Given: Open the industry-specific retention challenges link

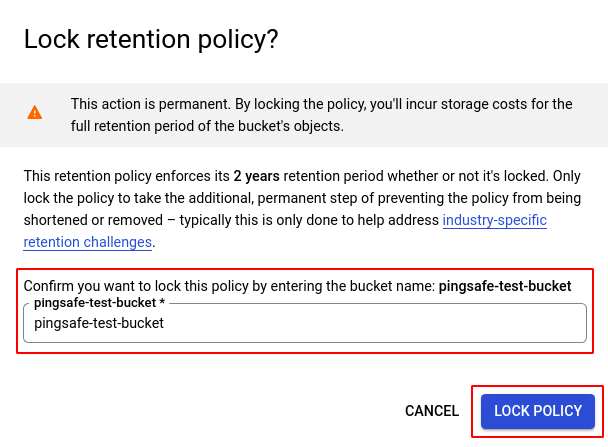Looking at the screenshot, I should tap(494, 220).
